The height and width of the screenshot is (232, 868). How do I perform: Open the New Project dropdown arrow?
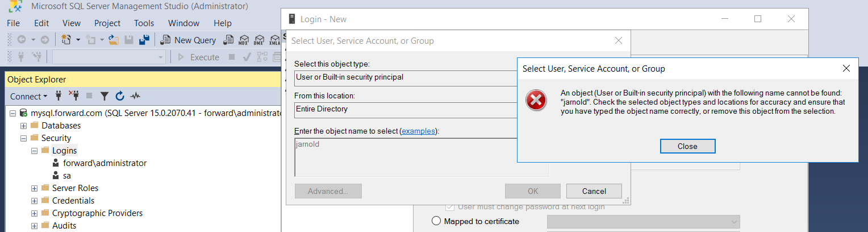[78, 40]
